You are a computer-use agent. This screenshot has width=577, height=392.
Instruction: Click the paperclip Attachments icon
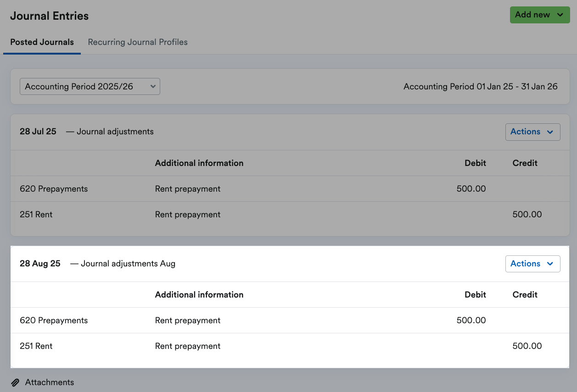(16, 382)
